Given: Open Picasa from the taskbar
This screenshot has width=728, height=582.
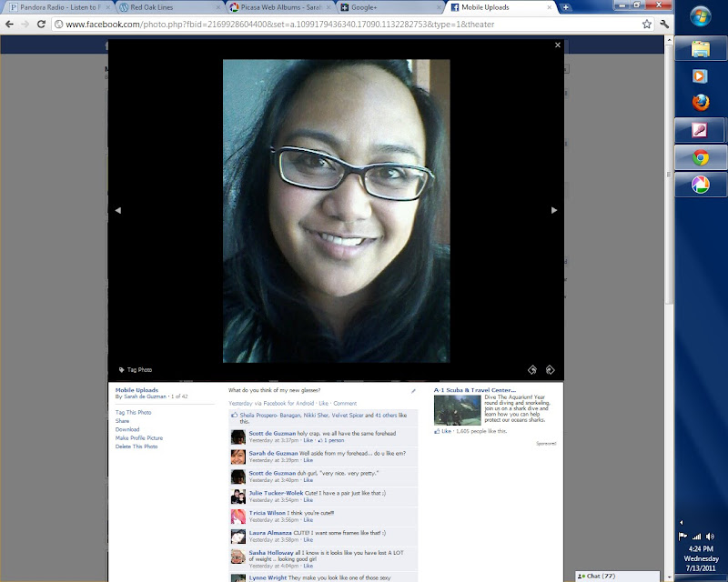Looking at the screenshot, I should pyautogui.click(x=700, y=185).
